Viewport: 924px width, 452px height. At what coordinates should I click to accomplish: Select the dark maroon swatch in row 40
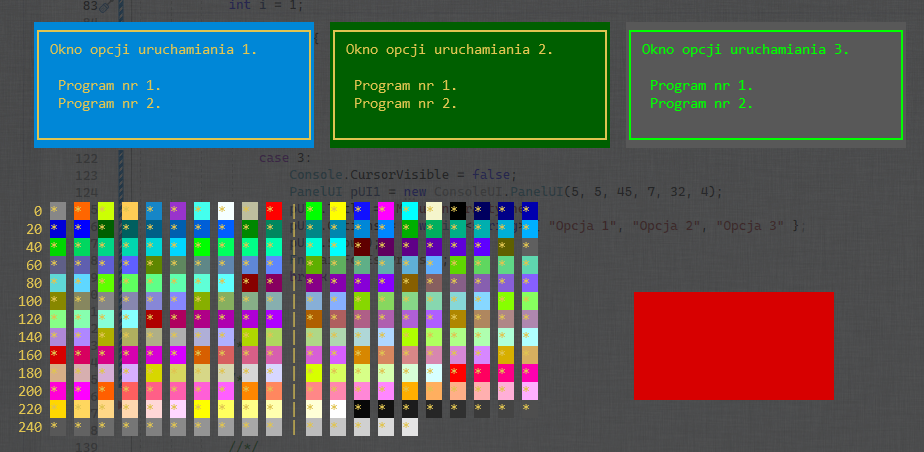click(x=362, y=247)
